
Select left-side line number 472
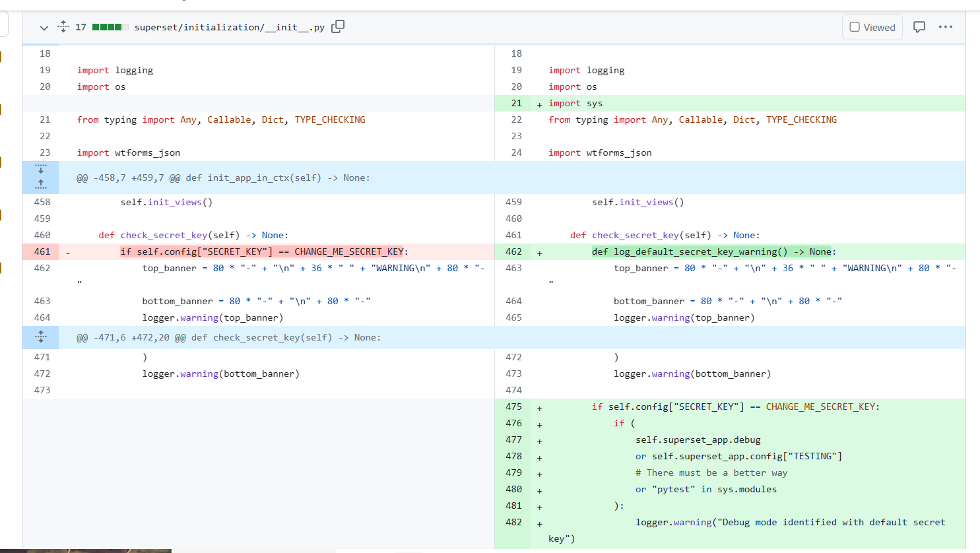click(x=42, y=374)
